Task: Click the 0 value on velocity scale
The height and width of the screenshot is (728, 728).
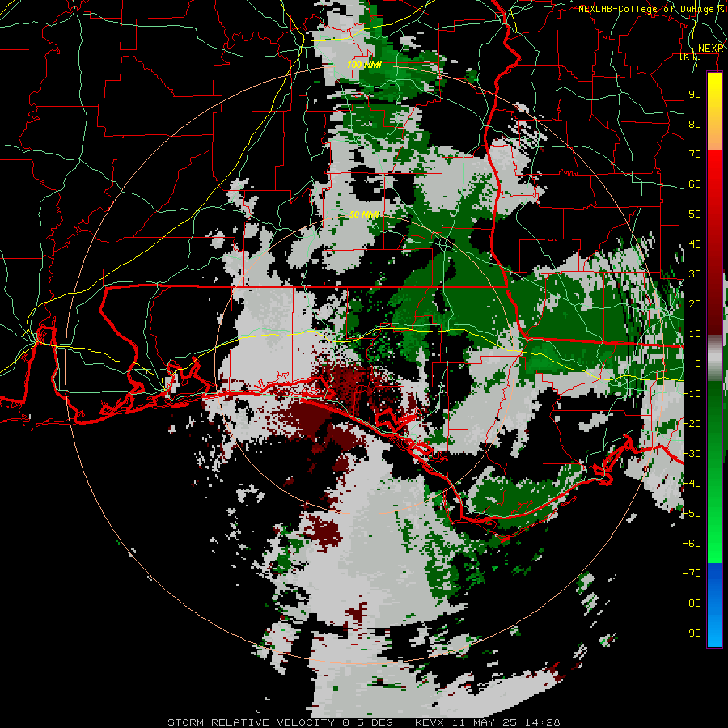Action: [698, 363]
